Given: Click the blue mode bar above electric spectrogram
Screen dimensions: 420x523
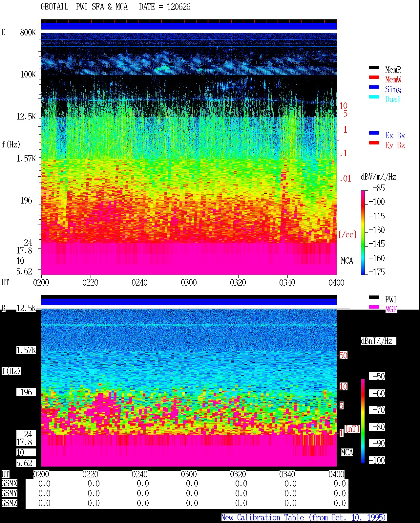Looking at the screenshot, I should click(x=189, y=26).
